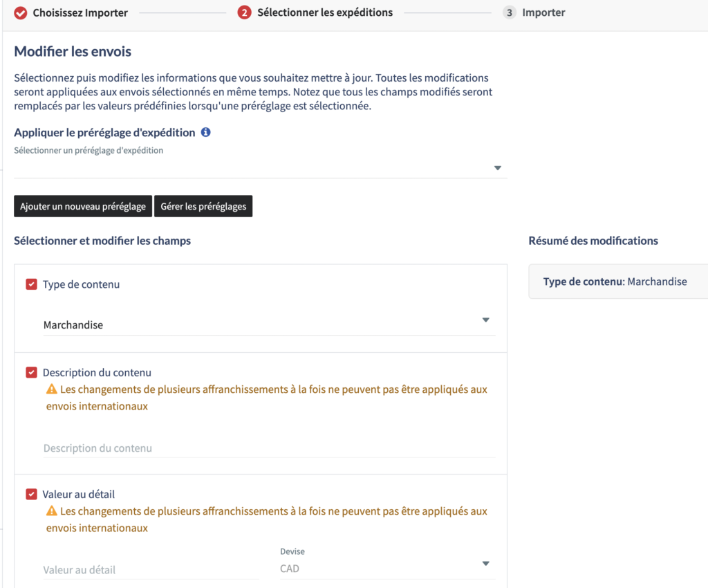Uncheck the Type de contenu checkbox

(32, 284)
